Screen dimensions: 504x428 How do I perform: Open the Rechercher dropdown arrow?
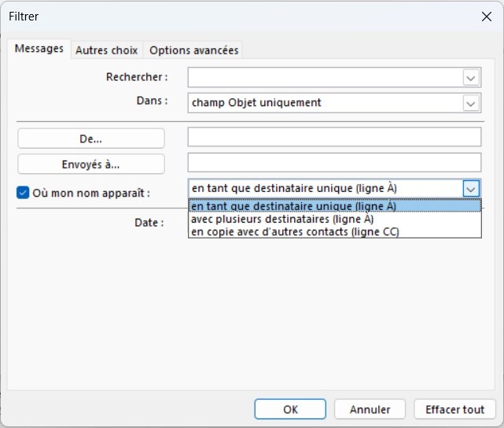point(471,78)
